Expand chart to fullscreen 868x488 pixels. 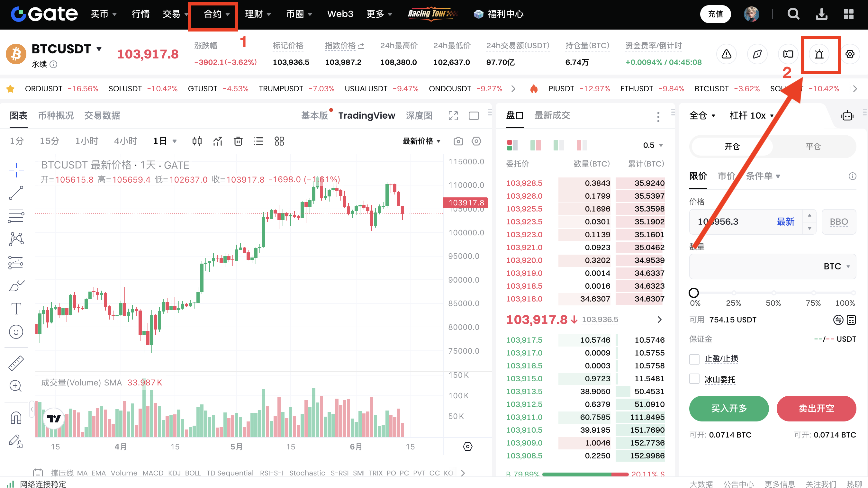[453, 116]
